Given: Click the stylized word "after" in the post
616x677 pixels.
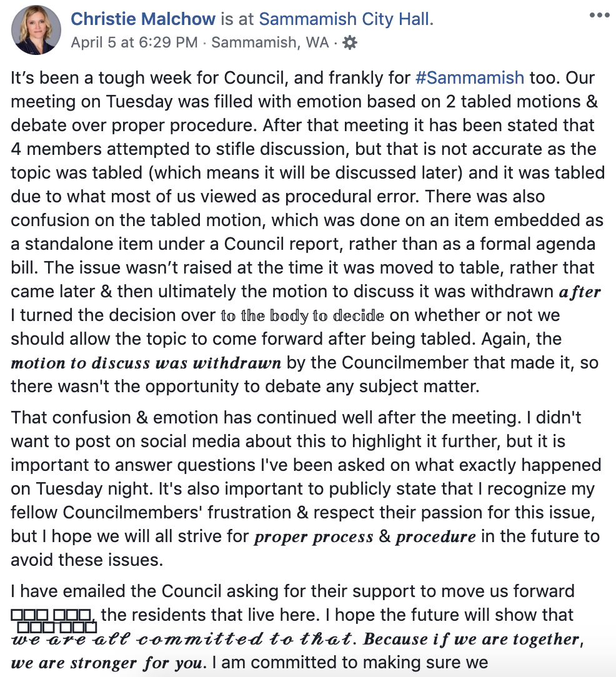Looking at the screenshot, I should pyautogui.click(x=580, y=292).
